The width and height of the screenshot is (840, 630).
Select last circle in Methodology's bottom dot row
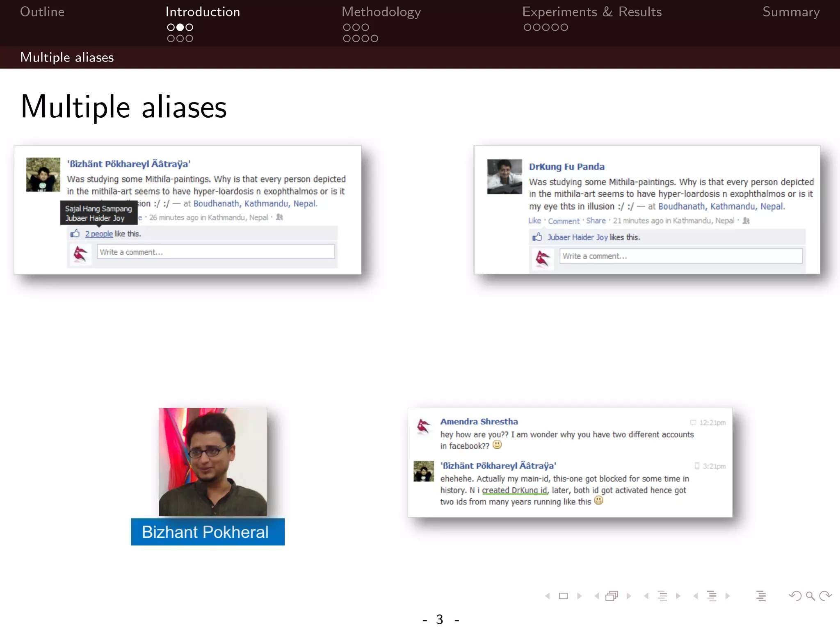point(374,39)
